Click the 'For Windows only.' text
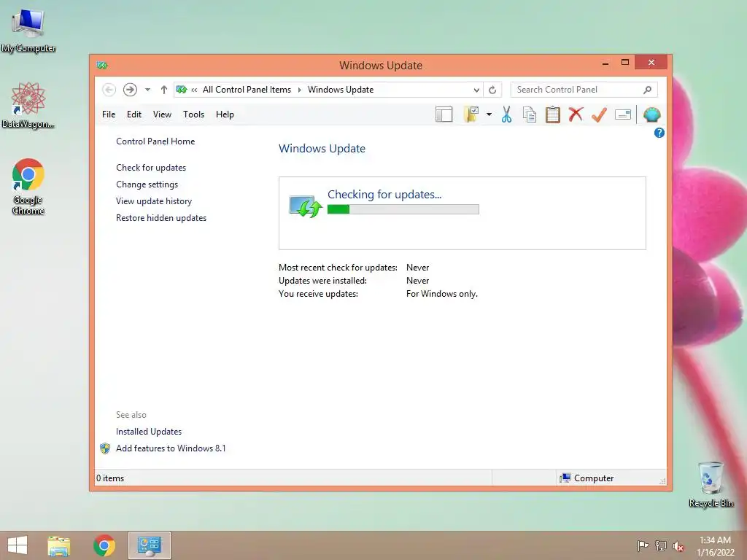This screenshot has width=747, height=560. 441,294
